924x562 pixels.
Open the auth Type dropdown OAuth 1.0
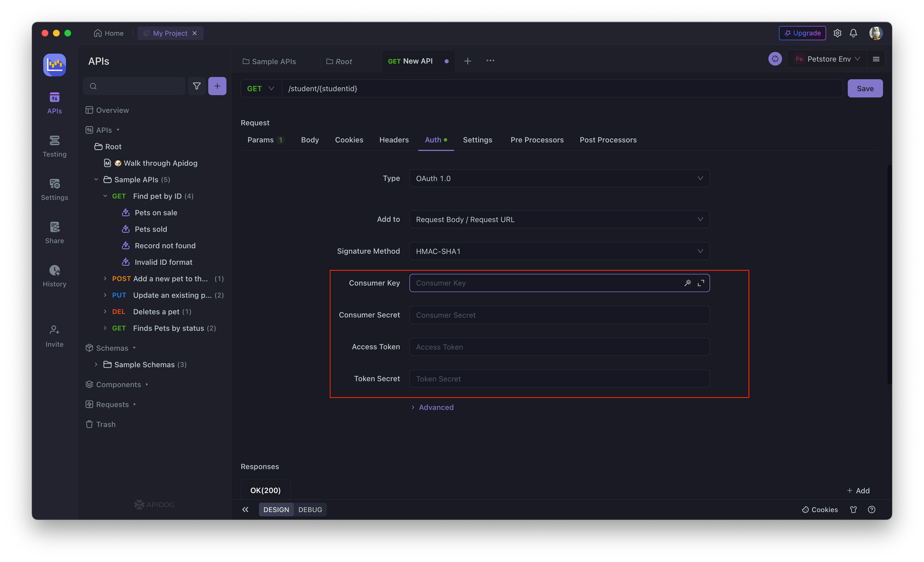click(x=559, y=178)
